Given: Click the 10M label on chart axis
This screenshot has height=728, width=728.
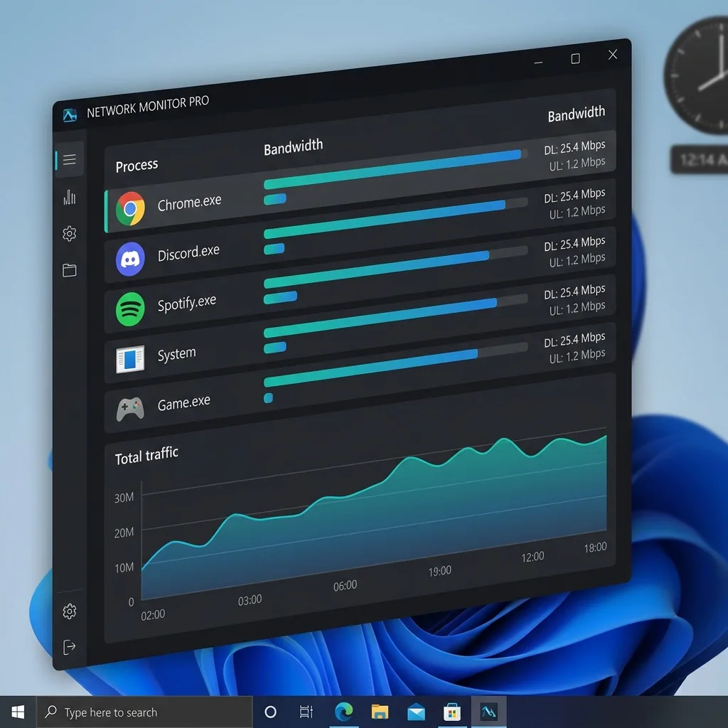Looking at the screenshot, I should click(124, 568).
